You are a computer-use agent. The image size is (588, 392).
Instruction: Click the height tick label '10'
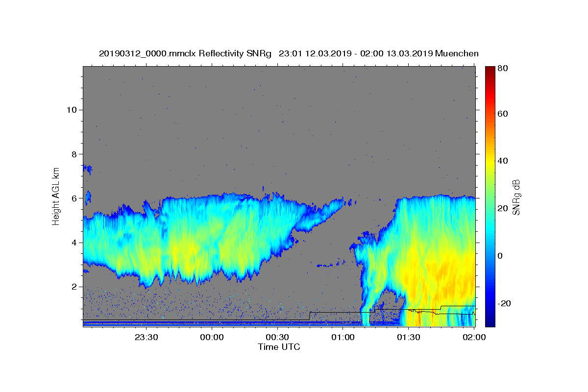point(71,110)
